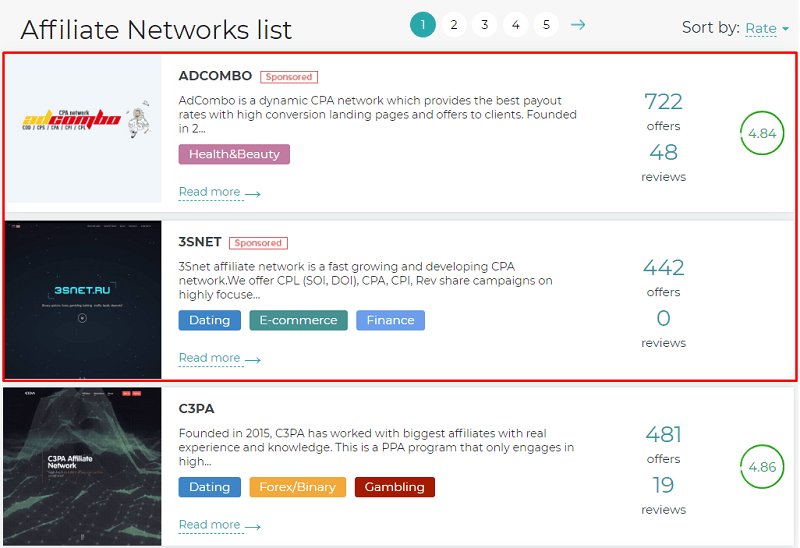Click the C3PA description paragraph
This screenshot has height=548, width=800.
tap(376, 447)
